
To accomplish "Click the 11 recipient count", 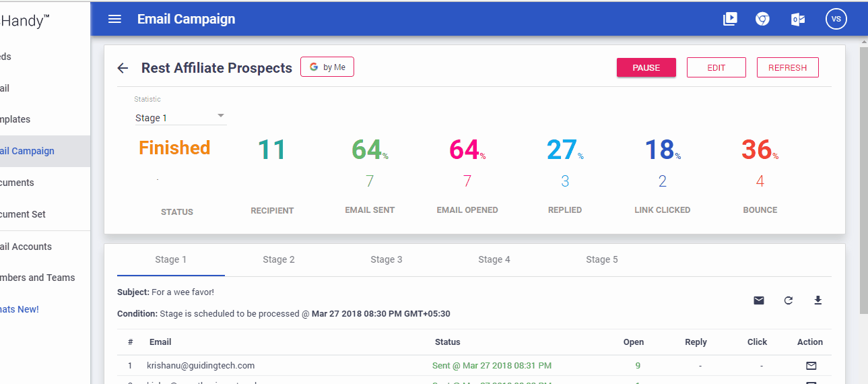I will [x=272, y=150].
